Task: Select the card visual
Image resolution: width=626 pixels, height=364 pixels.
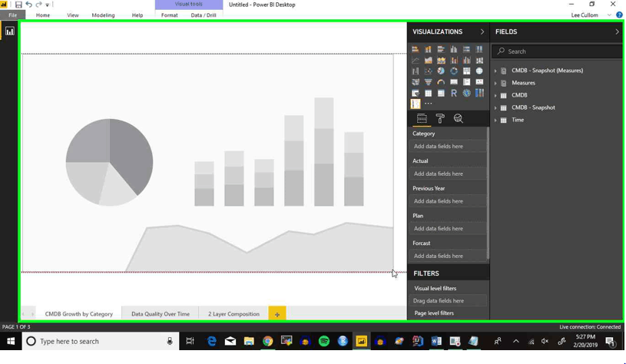Action: point(453,82)
